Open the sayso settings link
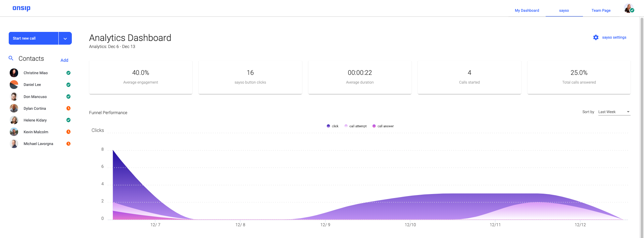The width and height of the screenshot is (644, 238). 614,38
